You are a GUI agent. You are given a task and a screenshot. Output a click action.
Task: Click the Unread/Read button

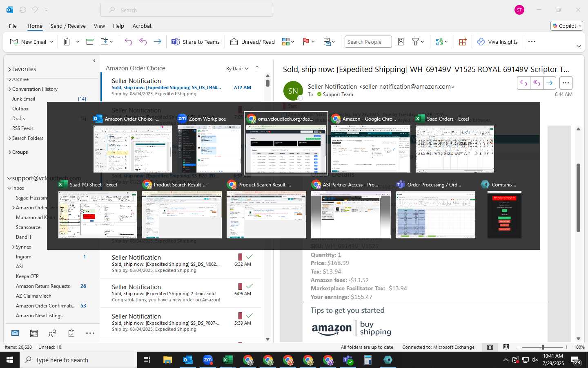(252, 42)
